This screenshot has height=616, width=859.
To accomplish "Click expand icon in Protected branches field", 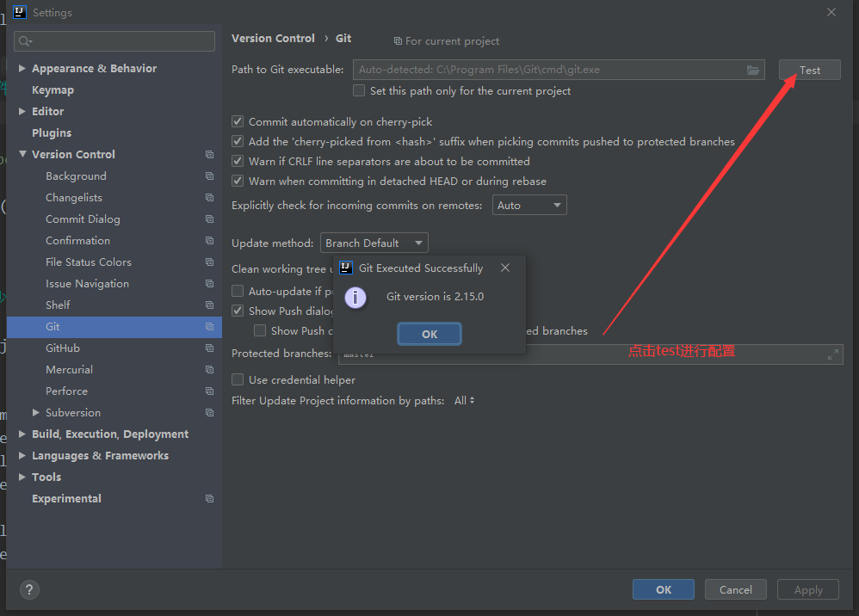I will click(832, 354).
